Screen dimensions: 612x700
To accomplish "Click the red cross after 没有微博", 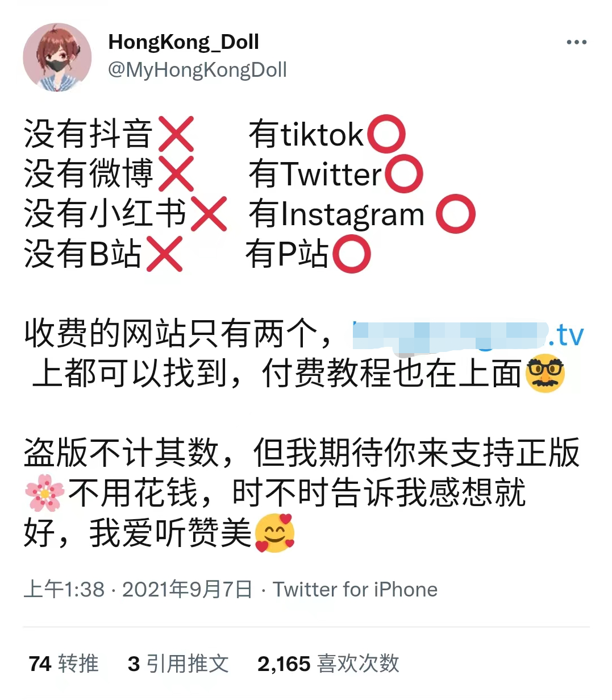I will point(176,173).
